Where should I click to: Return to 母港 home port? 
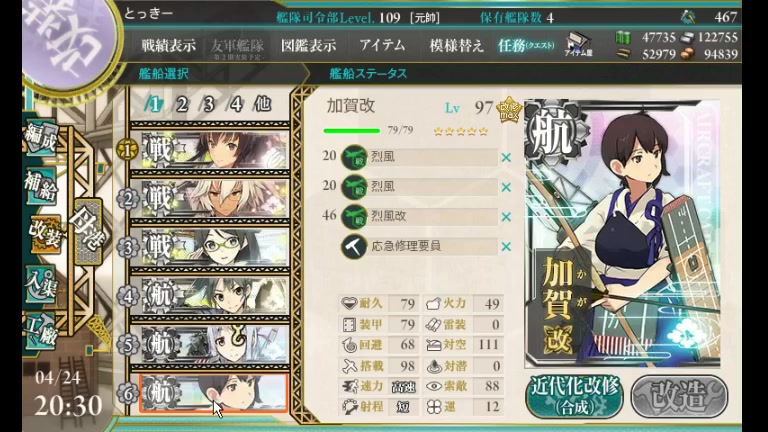87,231
